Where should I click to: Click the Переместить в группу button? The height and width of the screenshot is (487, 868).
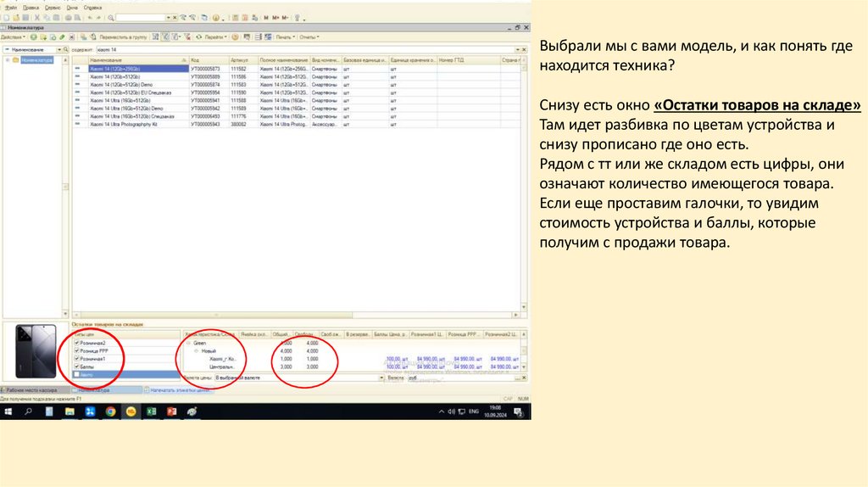123,37
